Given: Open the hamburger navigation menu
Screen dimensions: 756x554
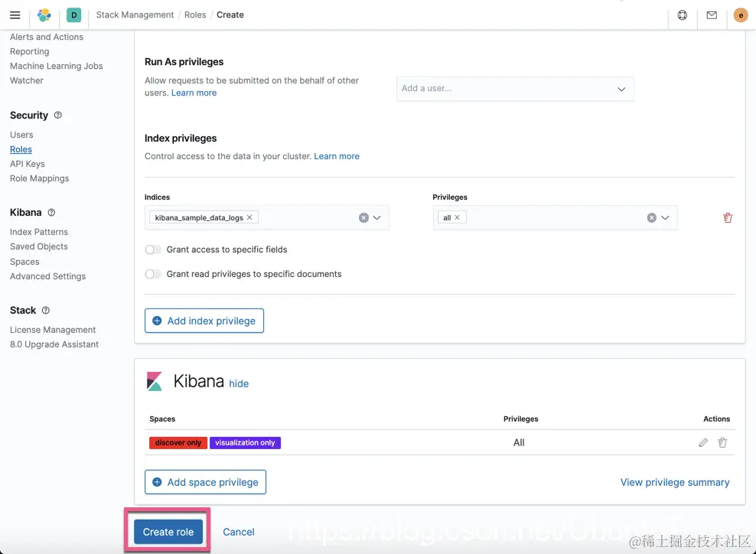Looking at the screenshot, I should click(x=15, y=15).
